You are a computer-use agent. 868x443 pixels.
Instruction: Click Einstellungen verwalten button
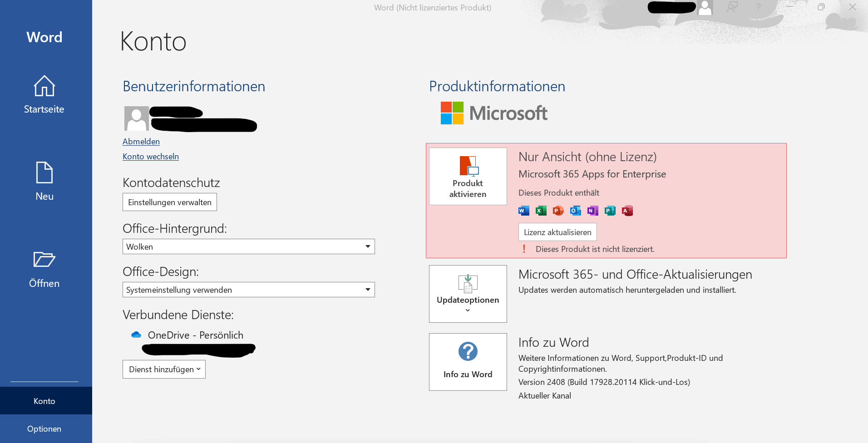tap(170, 202)
